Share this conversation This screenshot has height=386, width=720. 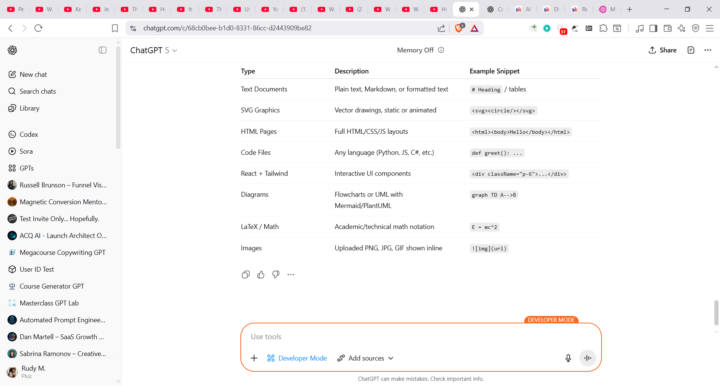tap(662, 50)
